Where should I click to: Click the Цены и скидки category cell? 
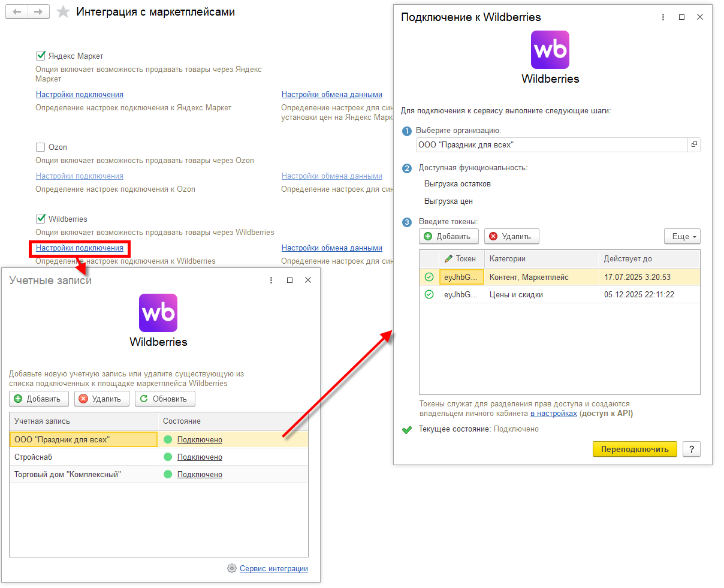pos(541,294)
